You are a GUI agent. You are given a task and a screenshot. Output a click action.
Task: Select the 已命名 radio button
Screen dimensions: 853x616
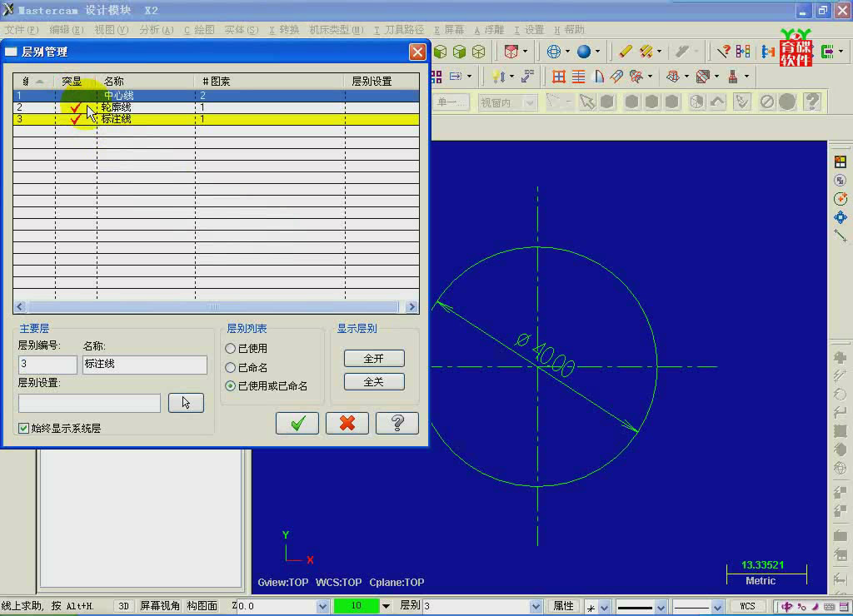pos(230,368)
